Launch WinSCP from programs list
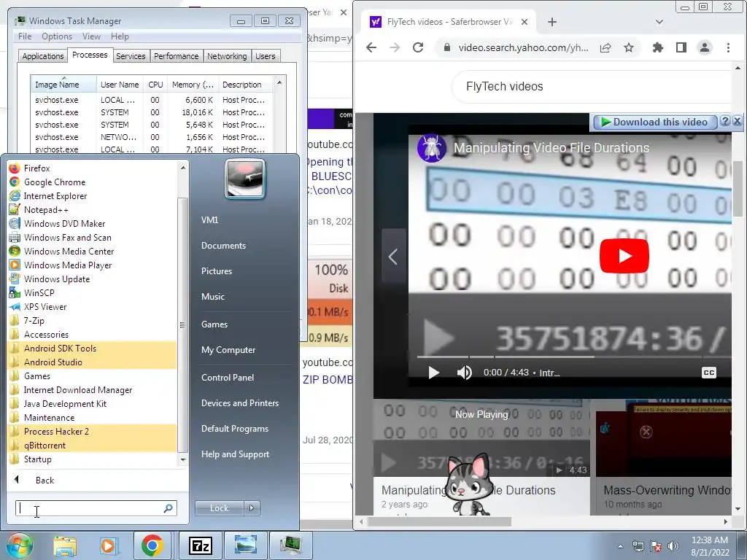Screen dimensions: 747x560 tap(39, 292)
